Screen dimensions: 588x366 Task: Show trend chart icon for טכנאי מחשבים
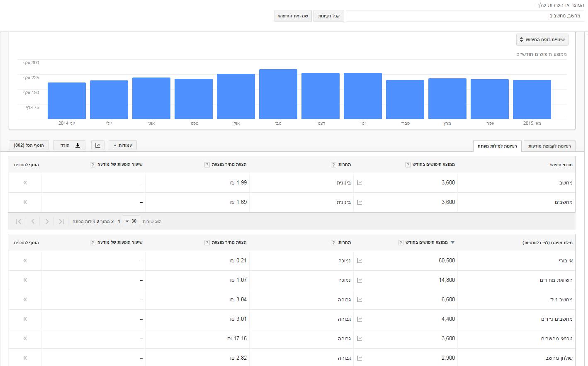[360, 339]
